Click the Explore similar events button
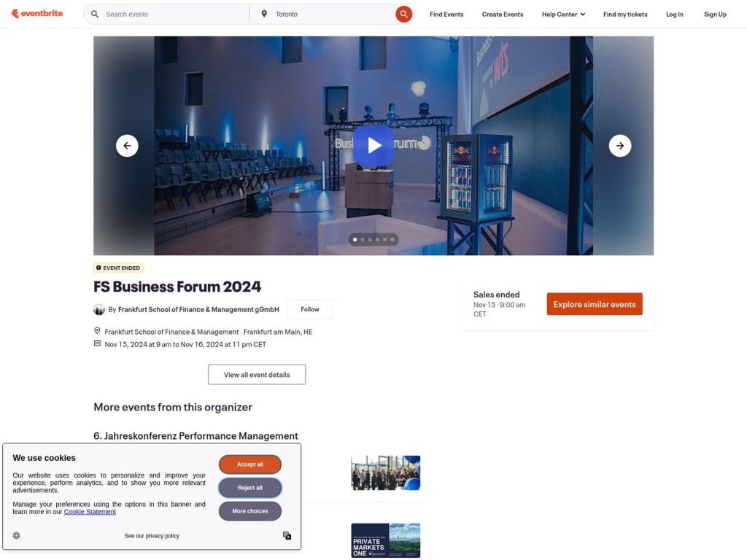 (595, 304)
